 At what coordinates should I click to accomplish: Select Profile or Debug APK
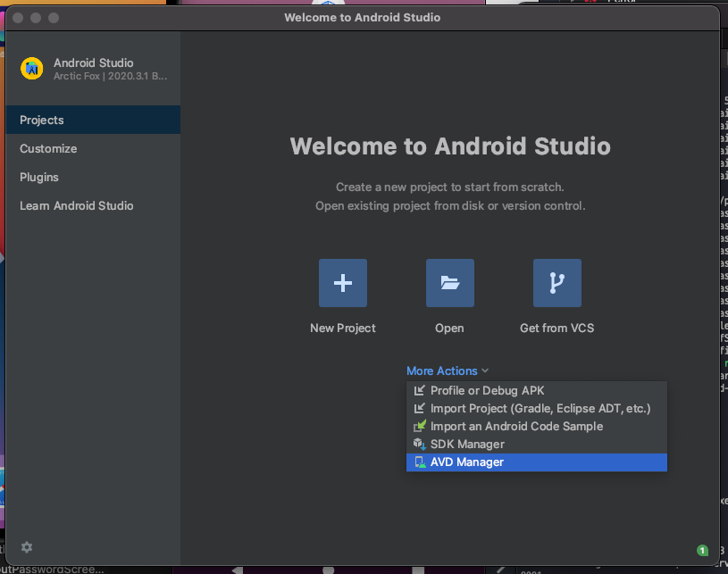537,390
